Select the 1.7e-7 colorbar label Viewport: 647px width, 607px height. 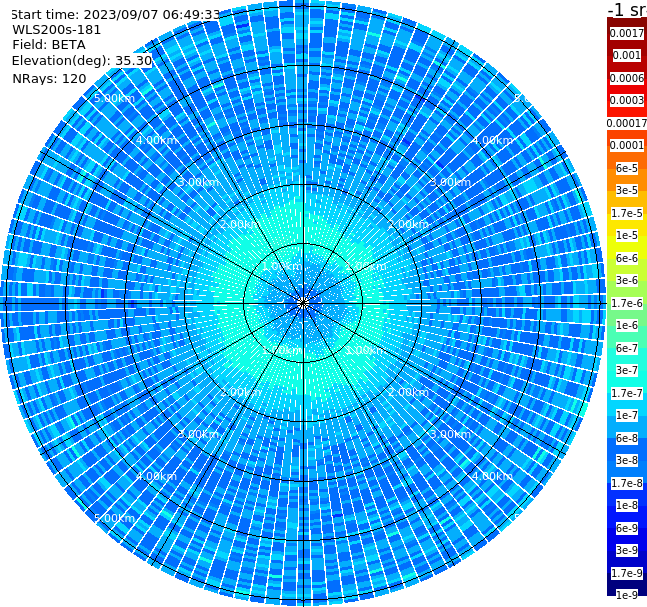pyautogui.click(x=627, y=393)
